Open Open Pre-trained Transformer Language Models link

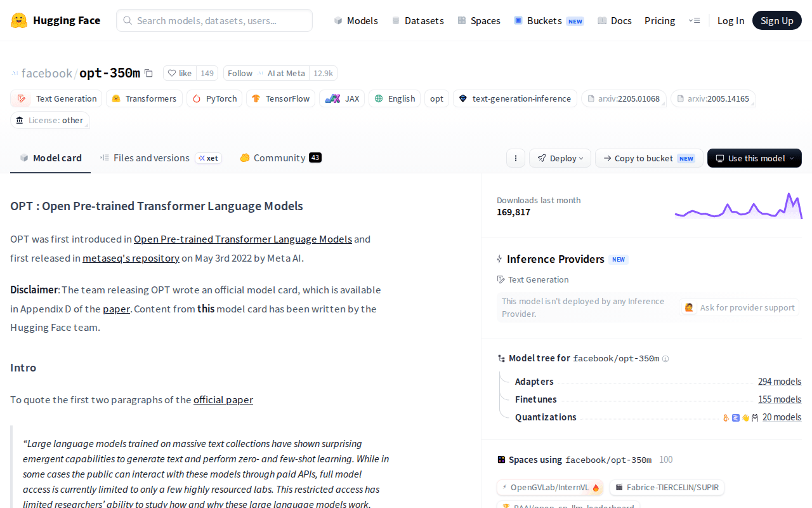pos(243,239)
